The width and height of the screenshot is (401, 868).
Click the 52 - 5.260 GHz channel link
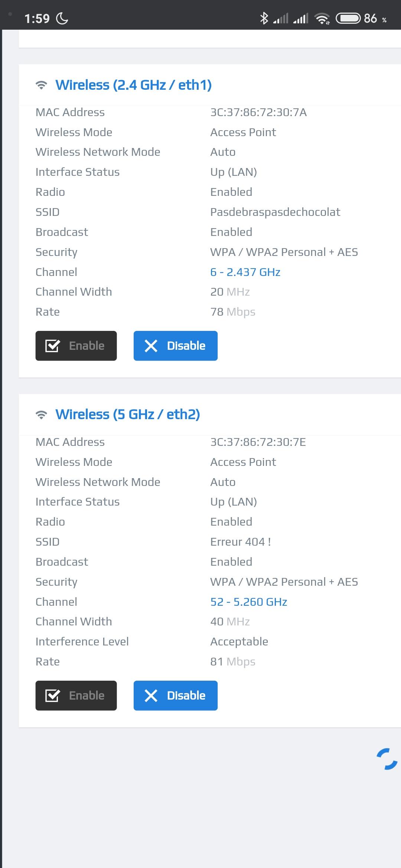pyautogui.click(x=248, y=602)
